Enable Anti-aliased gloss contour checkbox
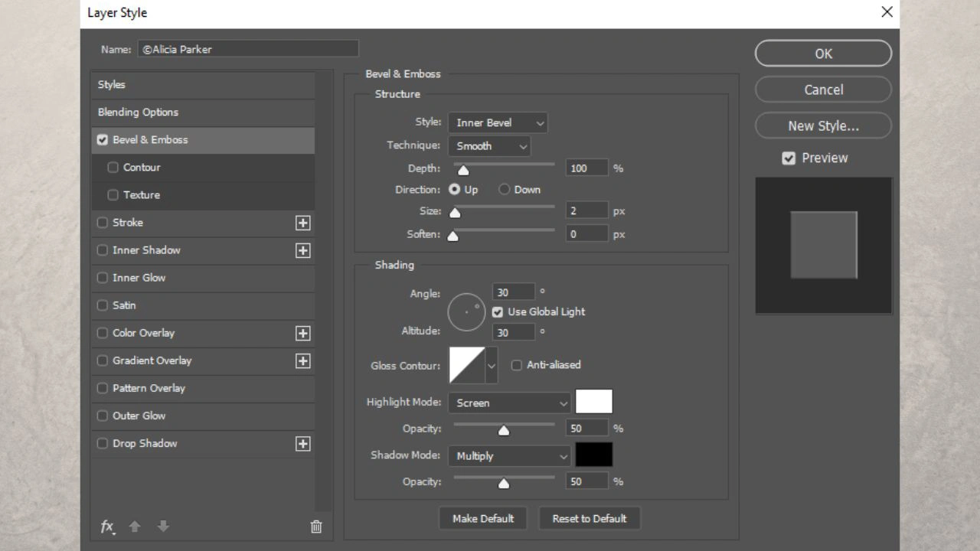The height and width of the screenshot is (551, 980). [x=517, y=366]
